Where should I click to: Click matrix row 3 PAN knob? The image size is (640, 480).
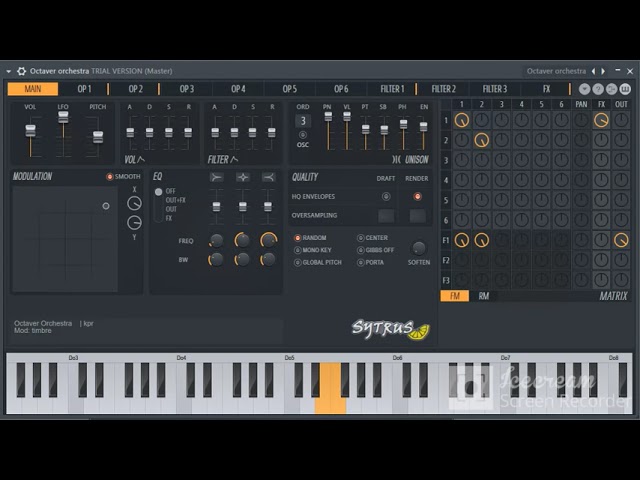click(x=581, y=160)
